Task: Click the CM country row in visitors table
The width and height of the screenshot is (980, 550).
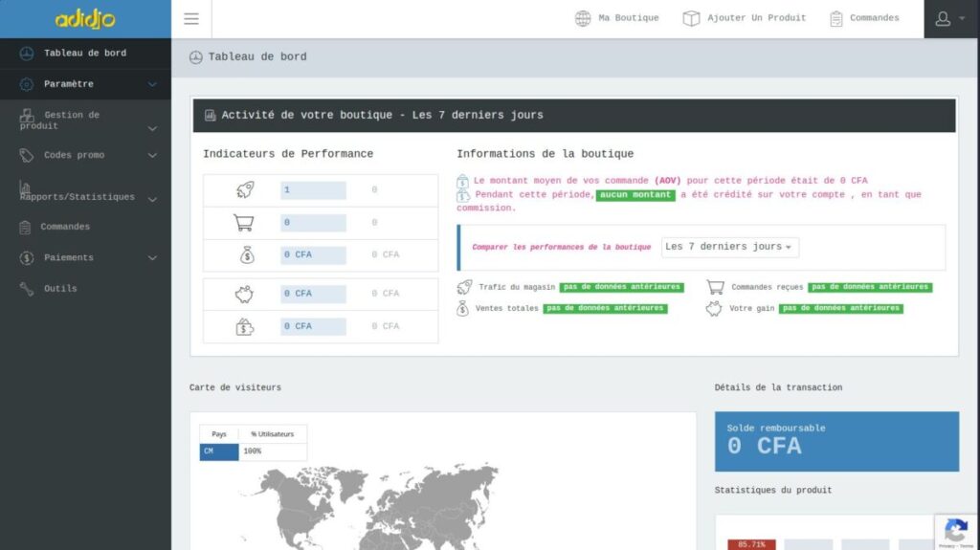Action: point(253,451)
